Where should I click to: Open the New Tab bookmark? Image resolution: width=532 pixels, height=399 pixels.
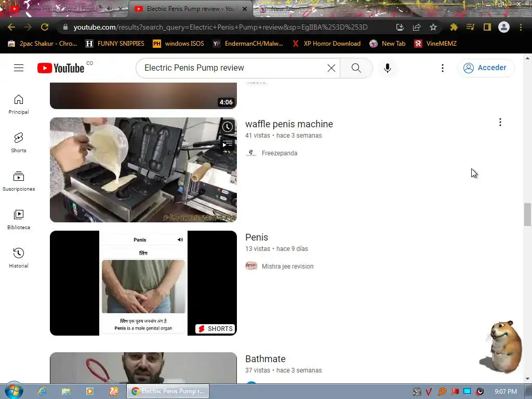pyautogui.click(x=388, y=44)
